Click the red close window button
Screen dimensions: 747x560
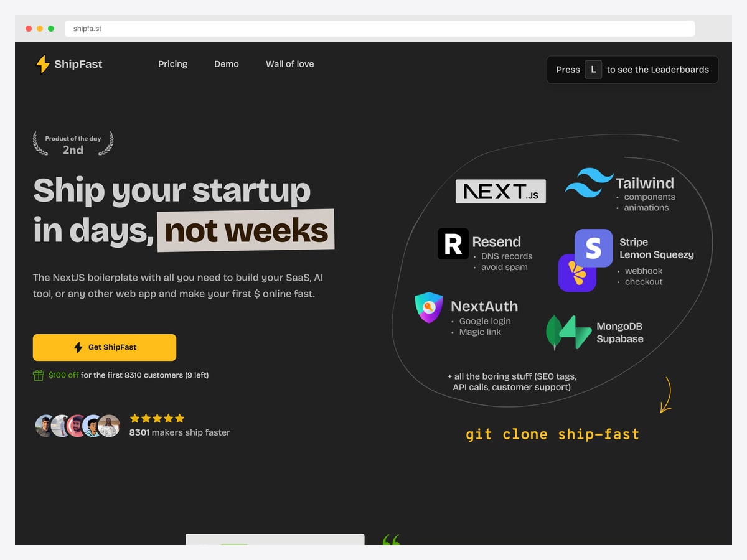pos(29,29)
